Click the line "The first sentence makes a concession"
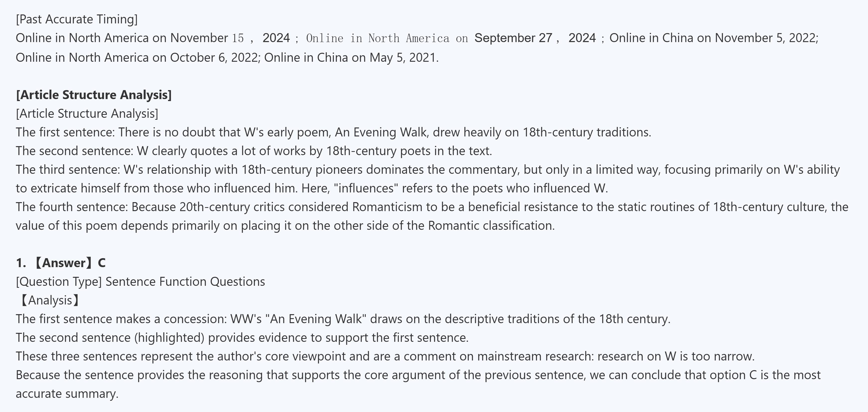The image size is (868, 412). 343,319
